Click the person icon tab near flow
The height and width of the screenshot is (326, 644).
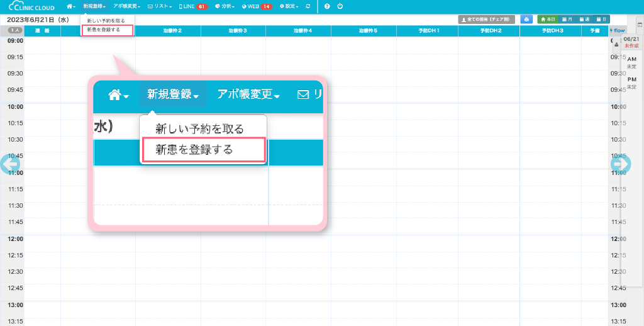[x=615, y=44]
